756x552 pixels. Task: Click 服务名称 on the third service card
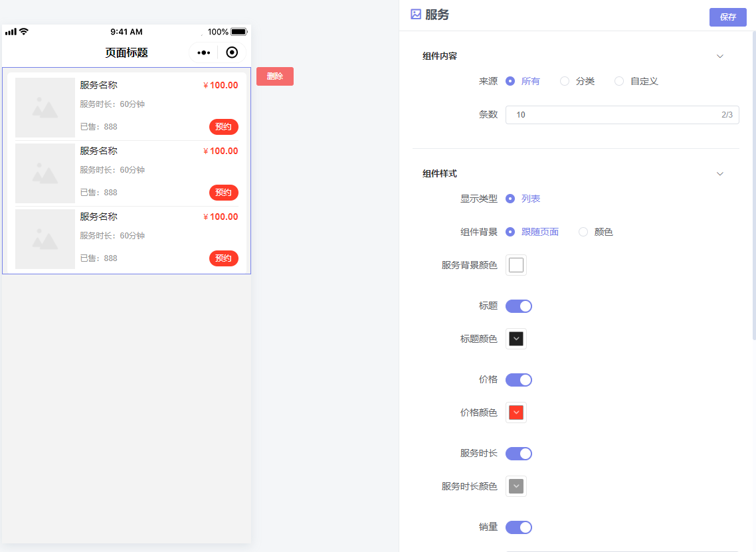point(99,217)
